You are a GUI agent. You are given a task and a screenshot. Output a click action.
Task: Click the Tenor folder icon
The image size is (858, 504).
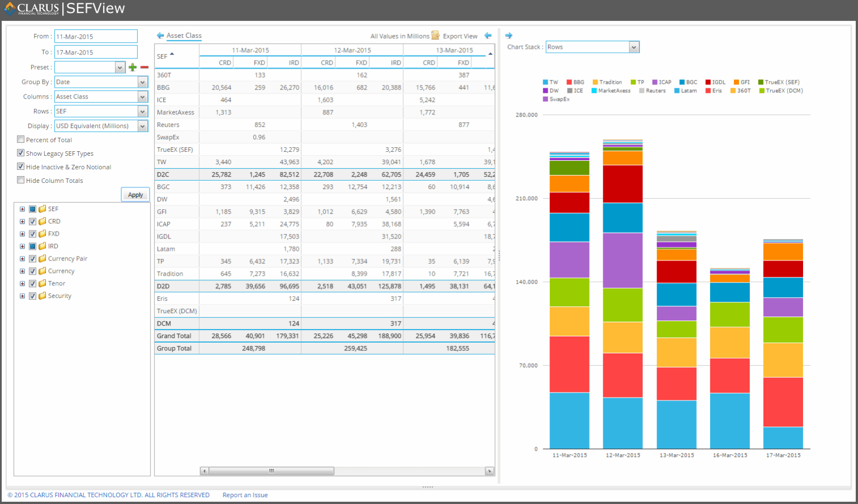pyautogui.click(x=42, y=284)
